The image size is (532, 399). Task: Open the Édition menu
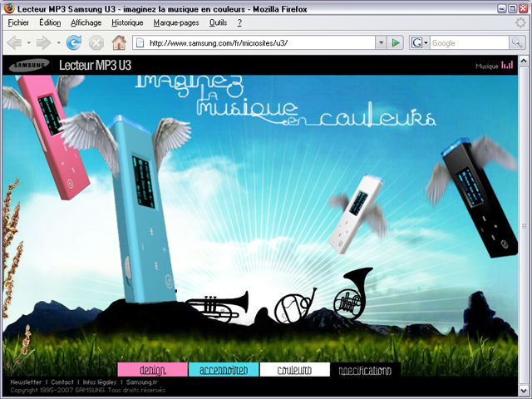point(50,22)
